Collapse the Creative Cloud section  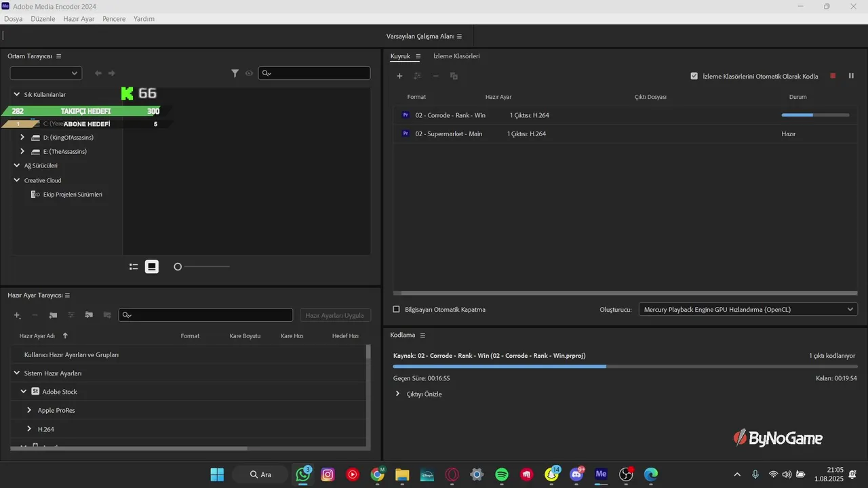(x=17, y=180)
